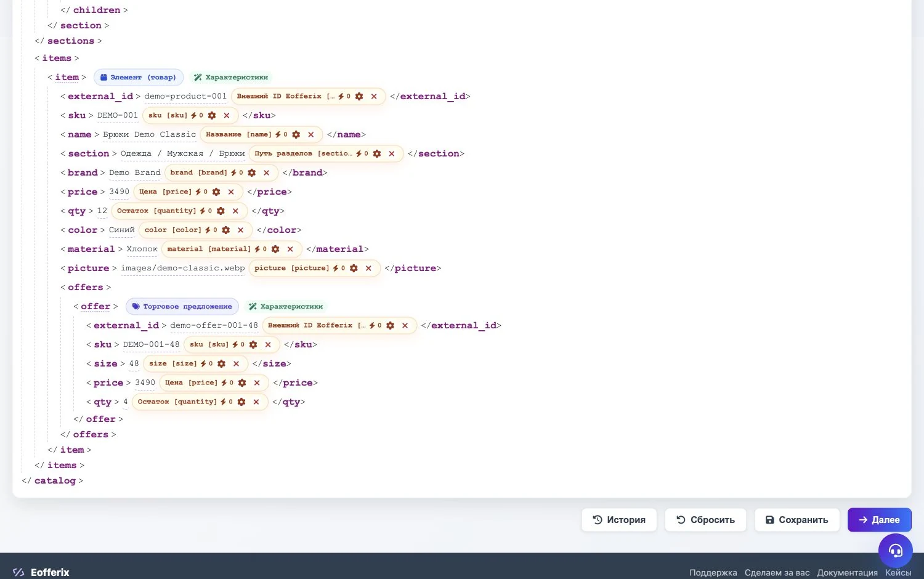924x579 pixels.
Task: Open gear settings for material [material] mapping
Action: (275, 249)
